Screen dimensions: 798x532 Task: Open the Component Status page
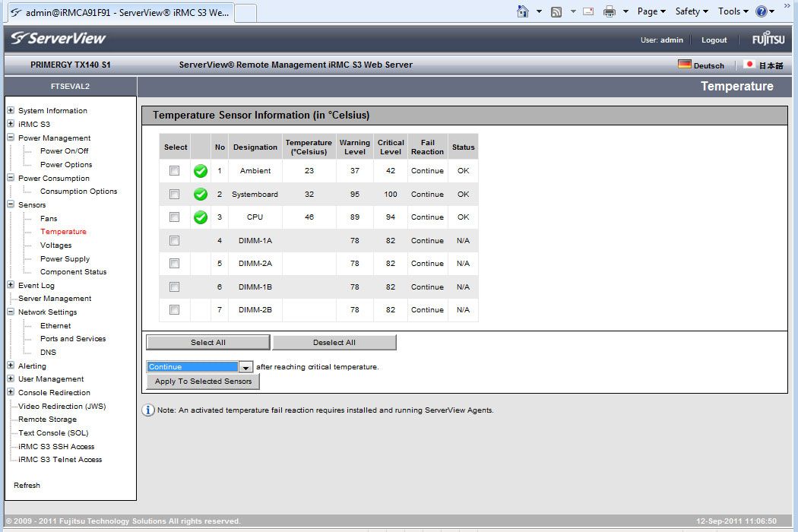[73, 272]
